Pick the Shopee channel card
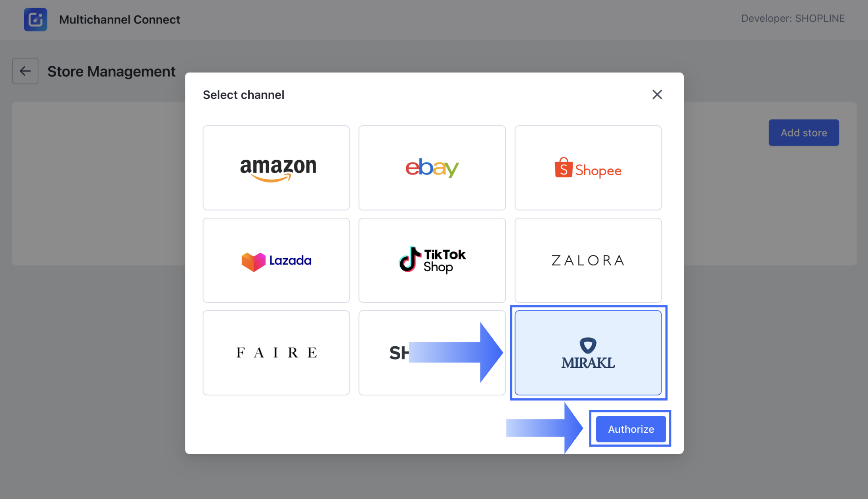Screen dimensions: 868x499 (x=588, y=168)
